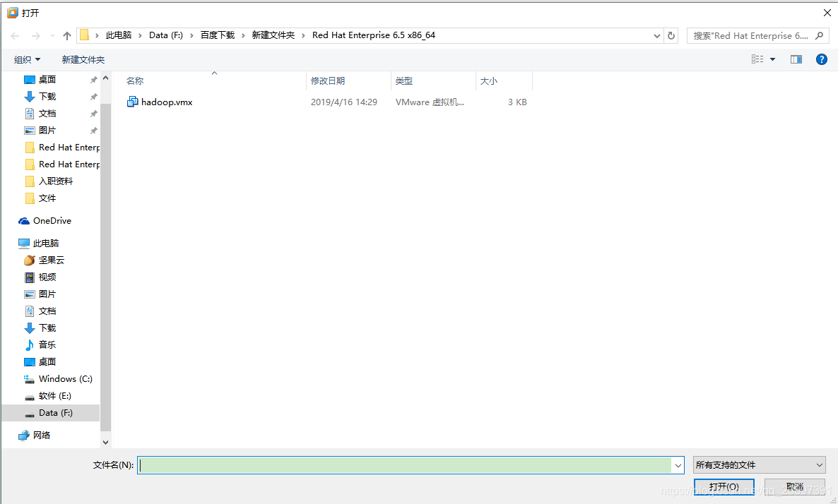Open the 组织 menu
This screenshot has height=504, width=838.
[27, 59]
